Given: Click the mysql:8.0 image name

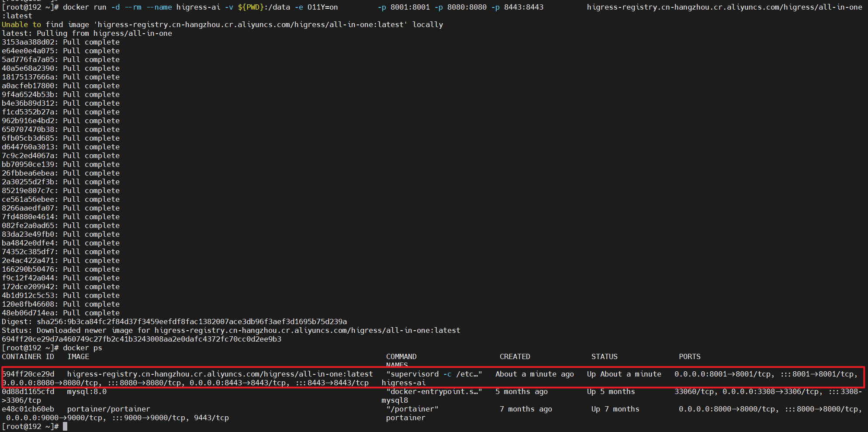Looking at the screenshot, I should pyautogui.click(x=87, y=391).
